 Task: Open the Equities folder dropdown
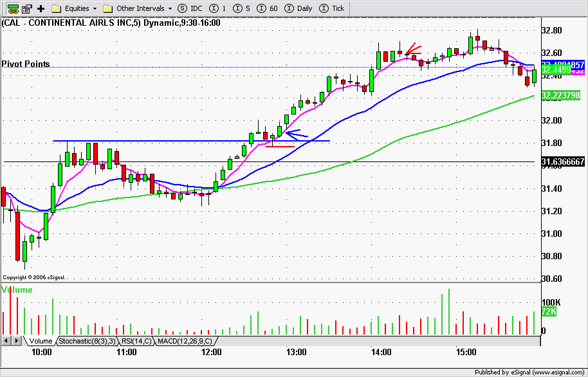pos(74,8)
